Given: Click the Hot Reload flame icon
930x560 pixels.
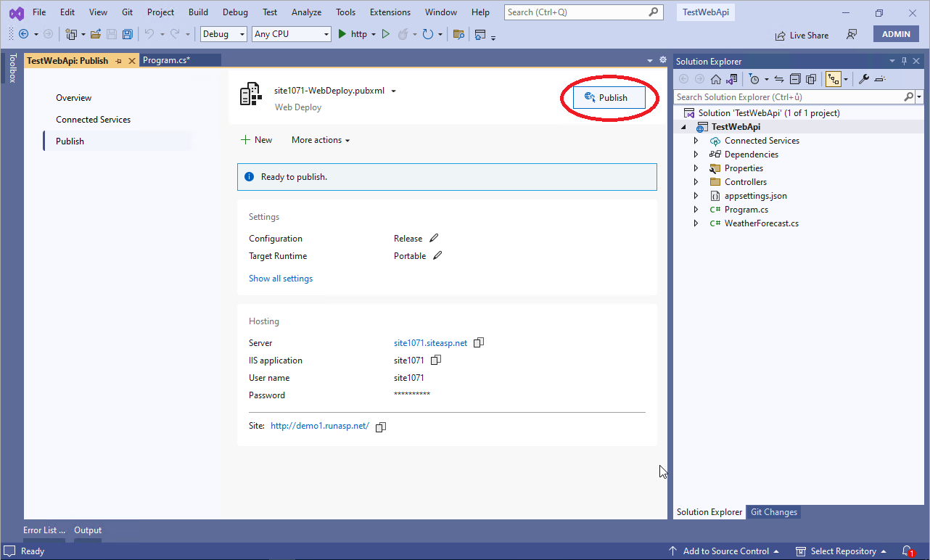Looking at the screenshot, I should (403, 34).
